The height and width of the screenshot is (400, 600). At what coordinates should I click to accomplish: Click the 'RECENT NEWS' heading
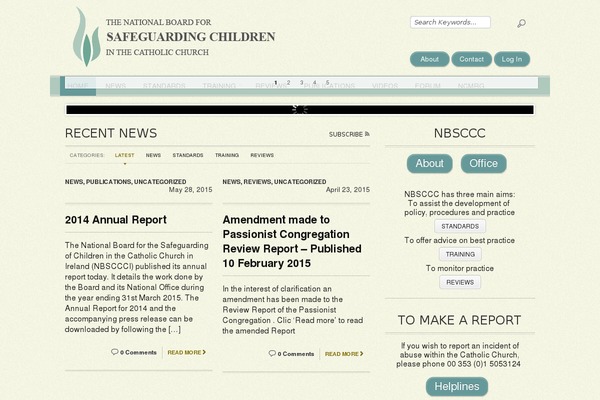point(111,133)
